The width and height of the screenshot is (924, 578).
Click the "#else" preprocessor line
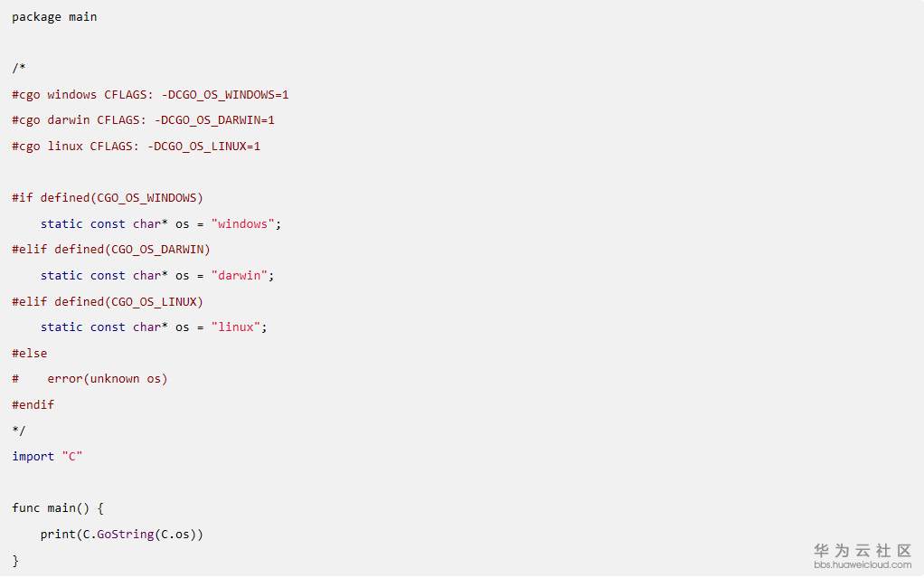coord(30,354)
